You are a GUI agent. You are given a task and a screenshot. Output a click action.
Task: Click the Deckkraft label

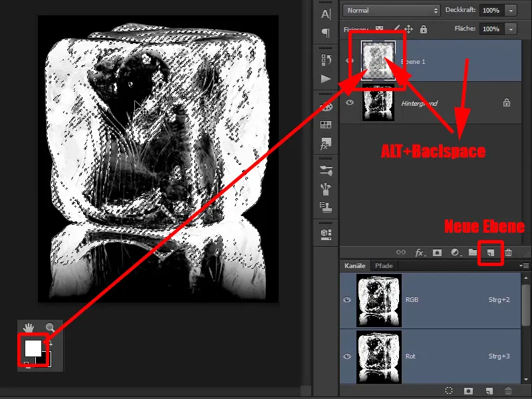coord(460,10)
